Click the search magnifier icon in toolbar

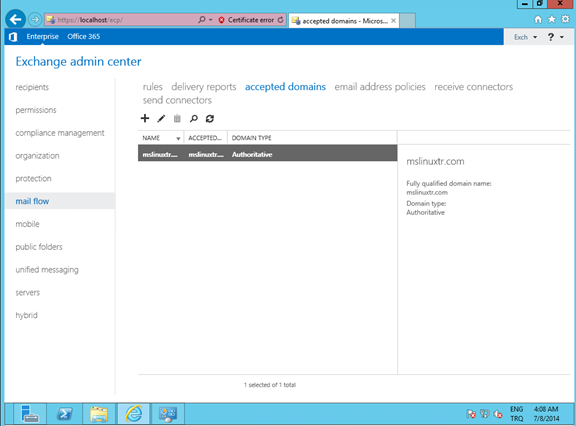point(194,118)
